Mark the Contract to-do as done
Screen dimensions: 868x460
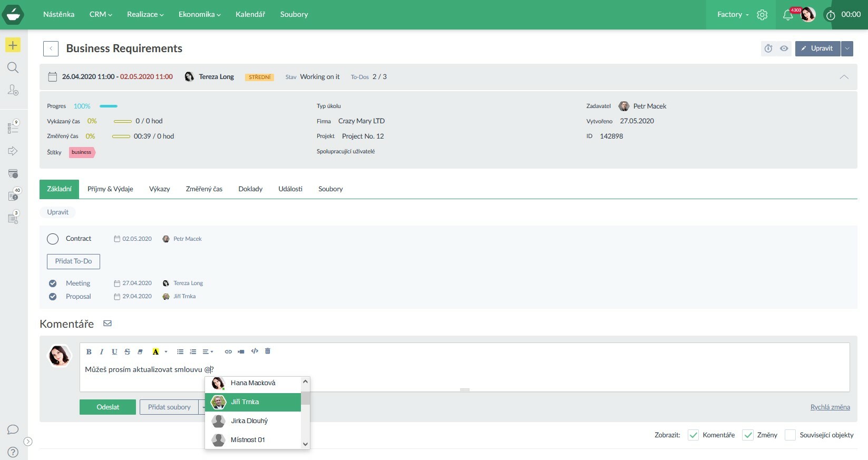53,239
